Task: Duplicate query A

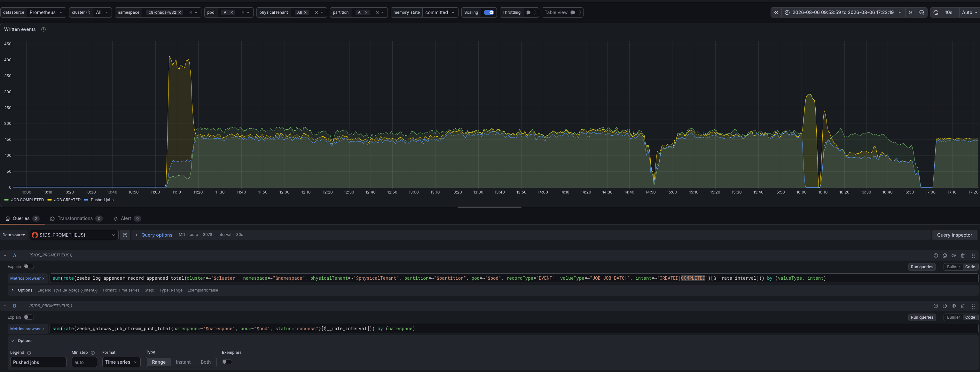Action: point(945,255)
